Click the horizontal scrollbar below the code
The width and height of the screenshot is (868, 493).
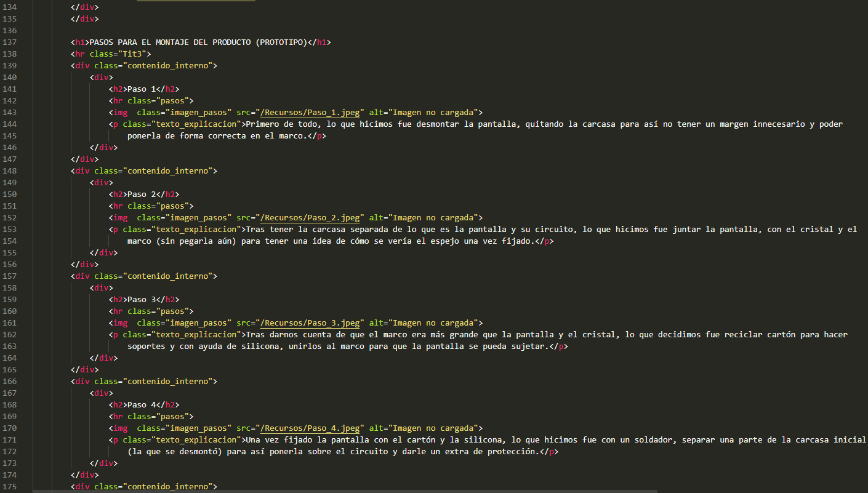pyautogui.click(x=345, y=491)
